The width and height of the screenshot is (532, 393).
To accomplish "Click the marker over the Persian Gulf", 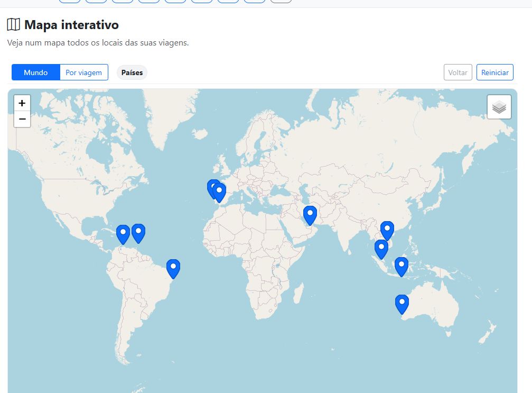I will 310,215.
